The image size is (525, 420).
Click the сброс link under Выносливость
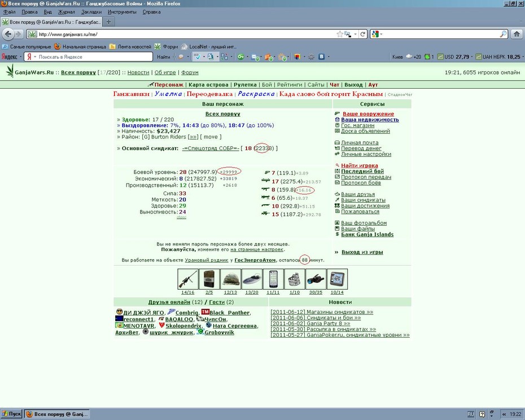click(x=181, y=217)
